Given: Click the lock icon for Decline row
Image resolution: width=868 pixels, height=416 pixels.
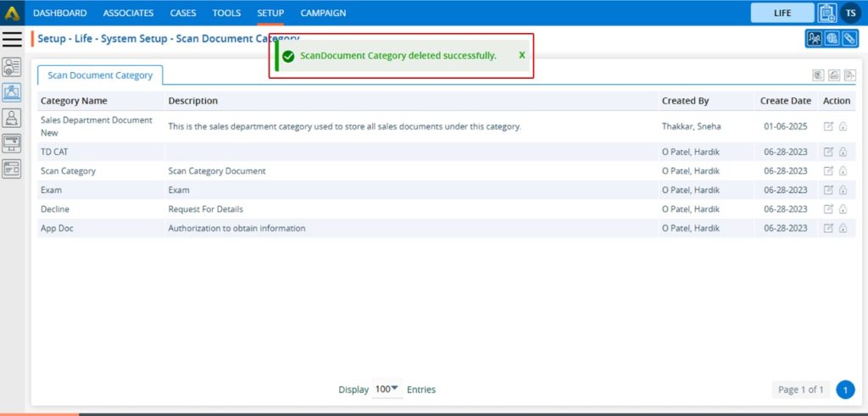Looking at the screenshot, I should (x=843, y=209).
